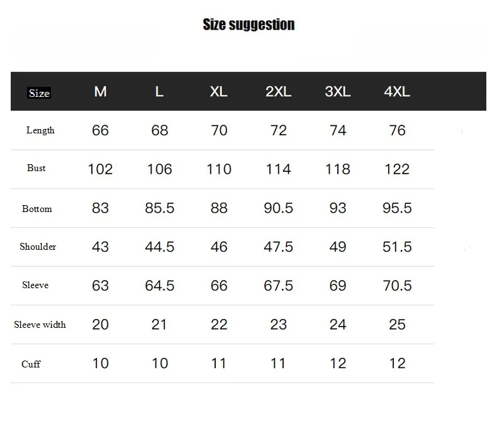Click the M size column header
The image size is (497, 448).
(100, 92)
